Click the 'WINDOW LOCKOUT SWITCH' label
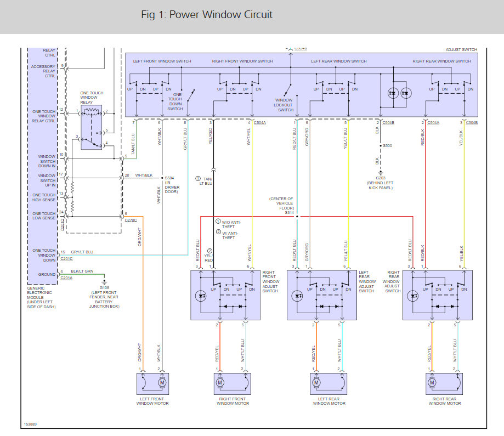 coord(284,105)
